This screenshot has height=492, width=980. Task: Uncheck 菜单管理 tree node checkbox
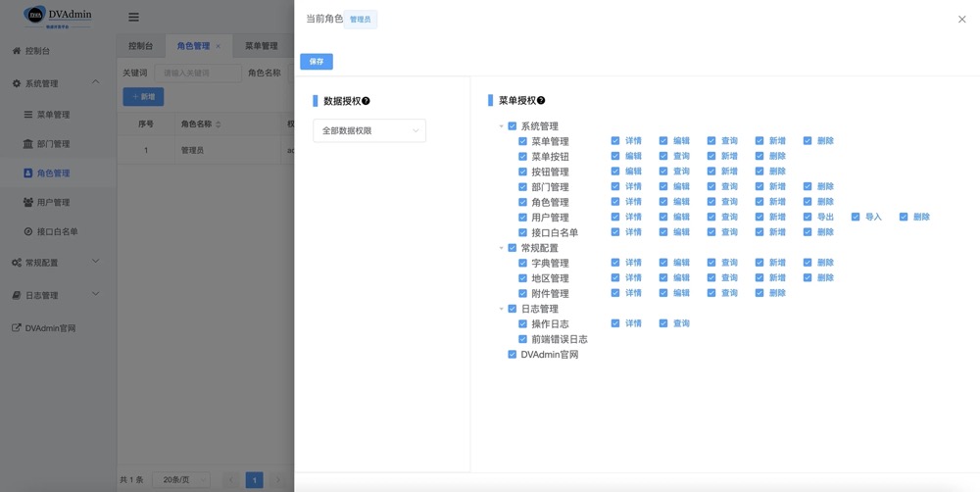pos(523,141)
